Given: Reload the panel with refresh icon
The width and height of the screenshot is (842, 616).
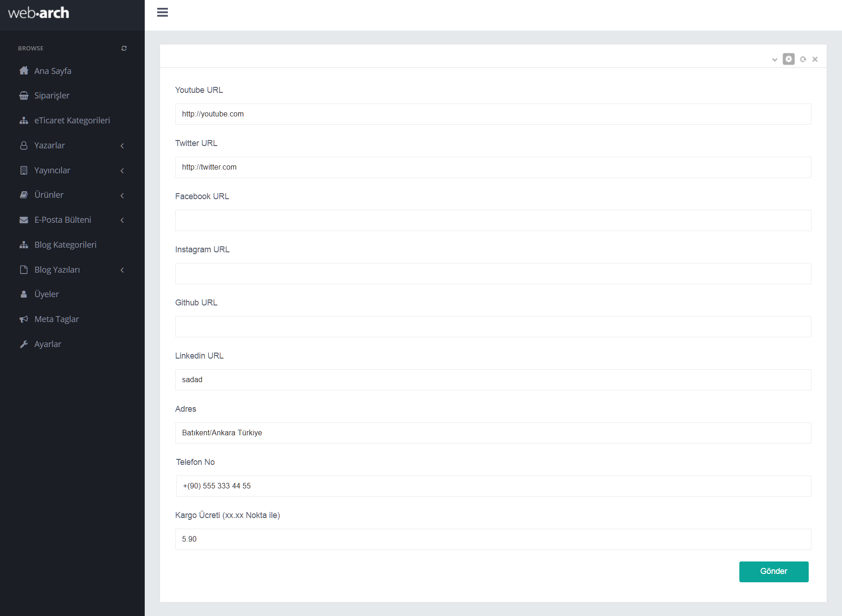Looking at the screenshot, I should pyautogui.click(x=803, y=59).
